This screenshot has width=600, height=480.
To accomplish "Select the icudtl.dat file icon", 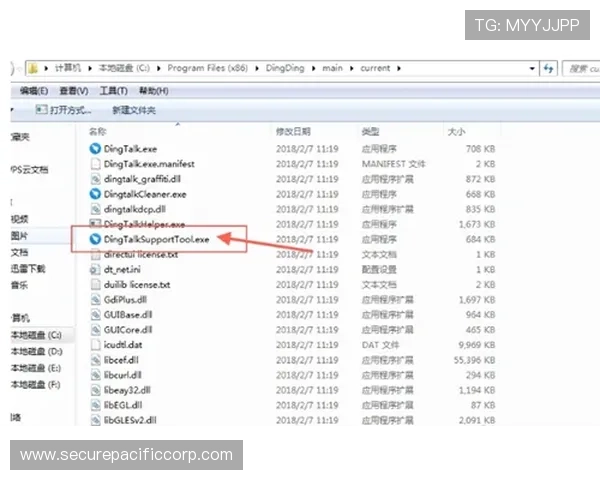I will (x=95, y=344).
